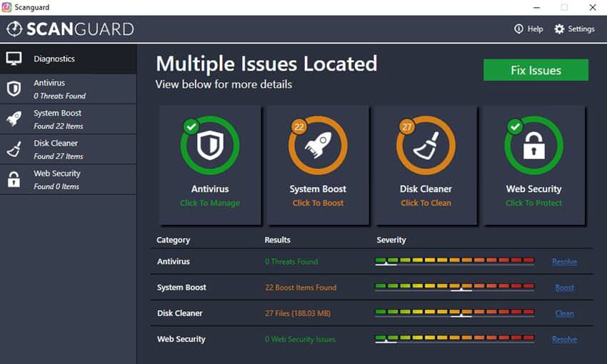Click the Resolve link in Web Security row
607x364 pixels.
pos(564,340)
